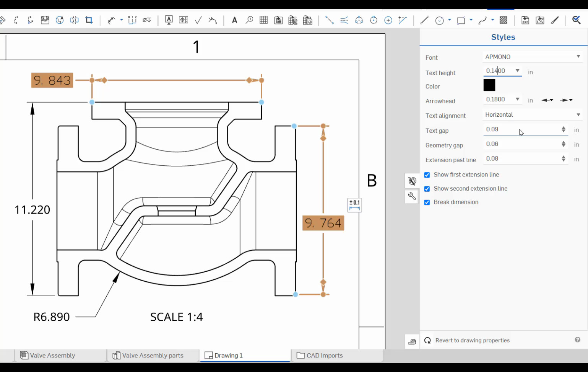Select the Detail view tool
588x372 pixels.
click(60, 20)
